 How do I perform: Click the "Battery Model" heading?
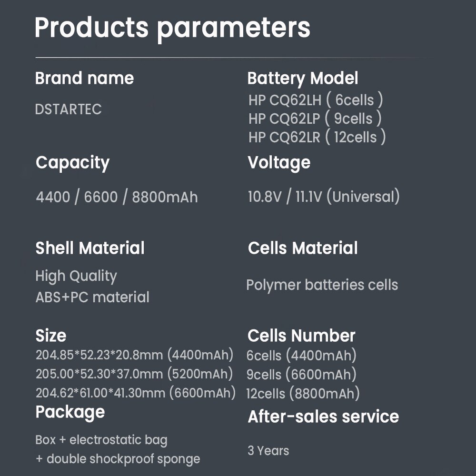tap(303, 79)
